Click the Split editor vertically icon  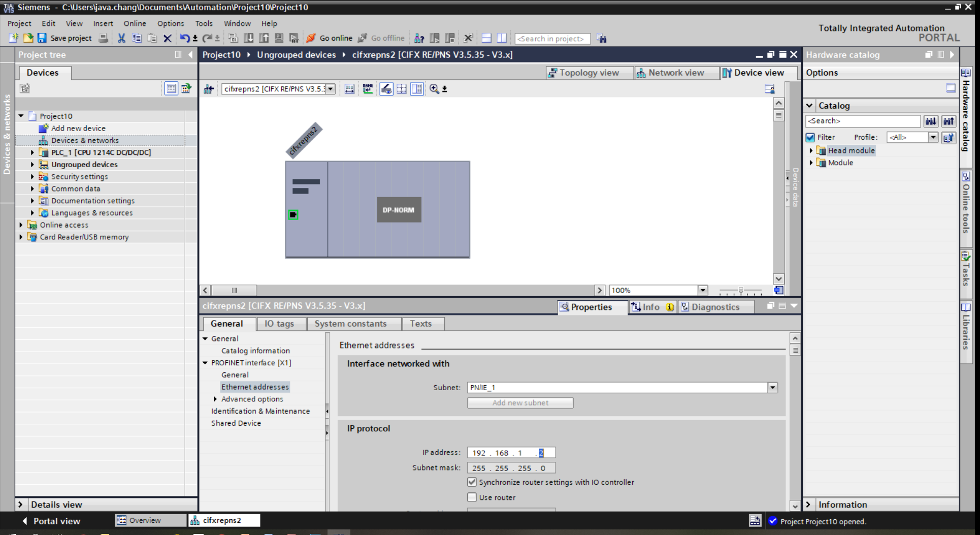tap(502, 38)
